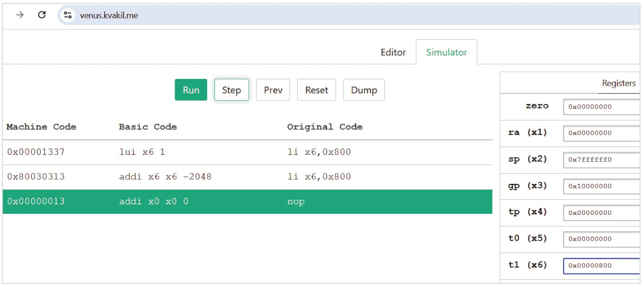Click the browser forward arrow icon
644x287 pixels.
point(20,15)
